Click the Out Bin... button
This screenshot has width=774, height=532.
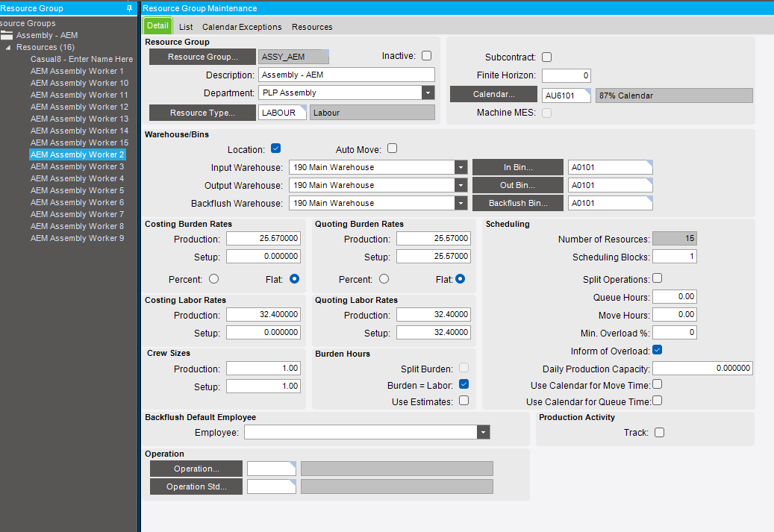pos(518,185)
